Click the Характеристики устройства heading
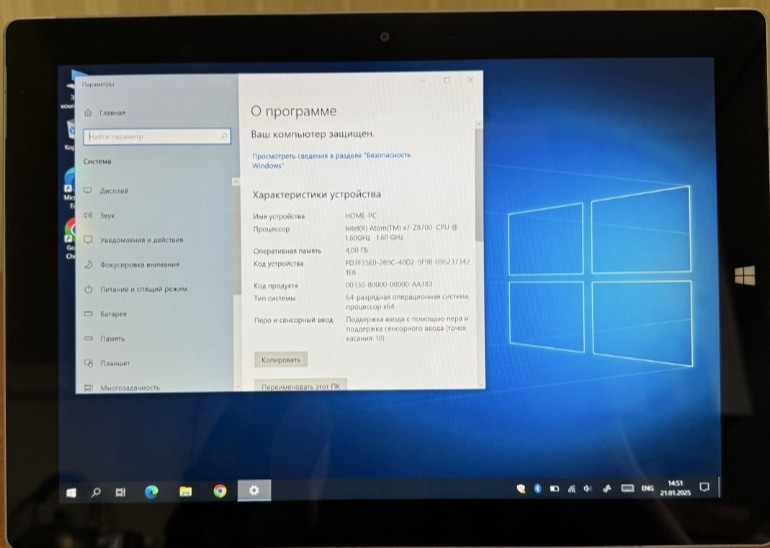This screenshot has width=770, height=548. click(317, 194)
